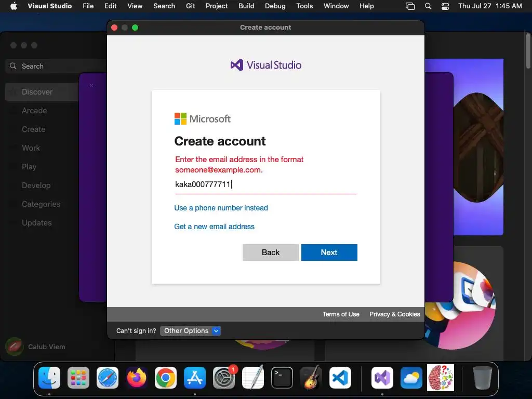
Task: Click Get a new email address
Action: tap(214, 227)
